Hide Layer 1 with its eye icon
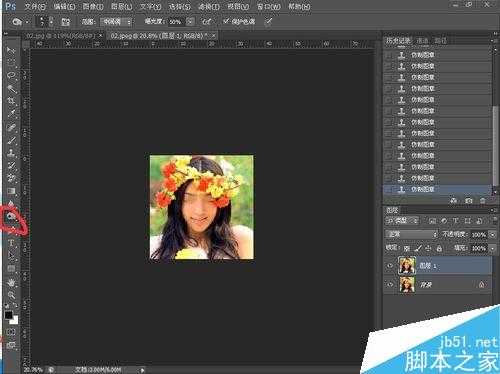Image resolution: width=500 pixels, height=374 pixels. tap(389, 266)
